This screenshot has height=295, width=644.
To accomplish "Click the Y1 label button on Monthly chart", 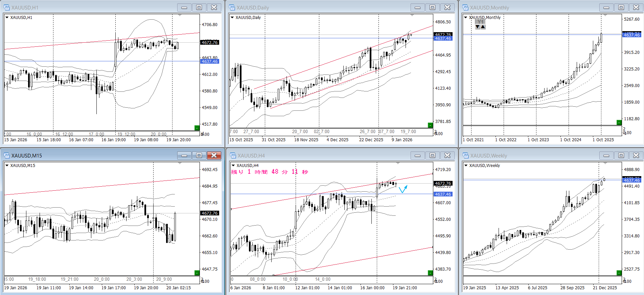I will pos(480,22).
